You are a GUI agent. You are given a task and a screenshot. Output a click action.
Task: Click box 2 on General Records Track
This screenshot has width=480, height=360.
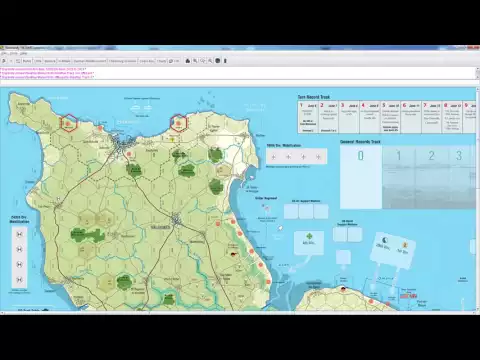[432, 177]
